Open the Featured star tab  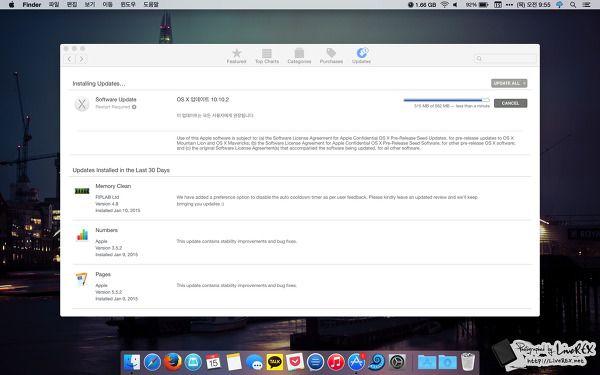coord(236,56)
